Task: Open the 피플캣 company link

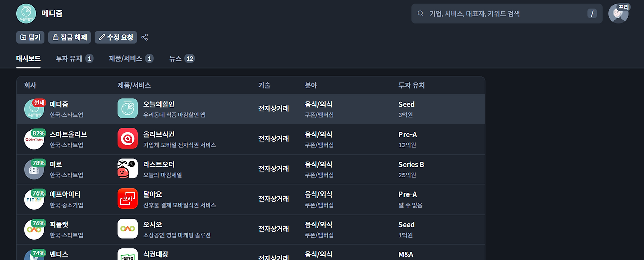Action: point(59,224)
